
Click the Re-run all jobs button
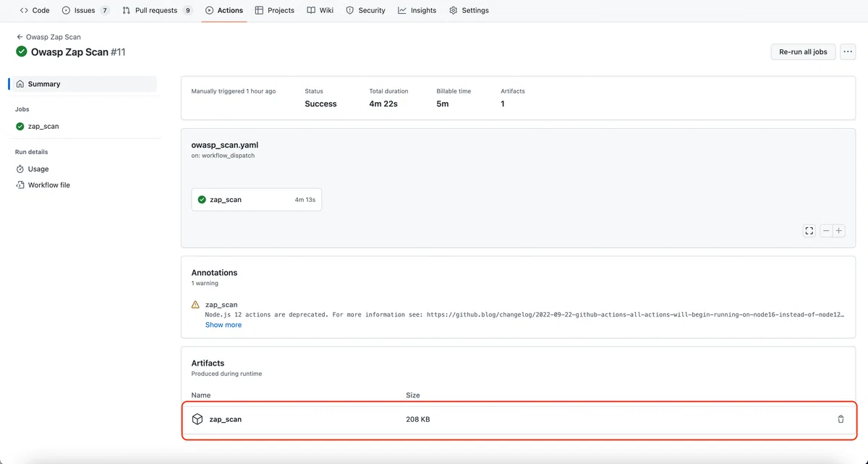tap(803, 52)
